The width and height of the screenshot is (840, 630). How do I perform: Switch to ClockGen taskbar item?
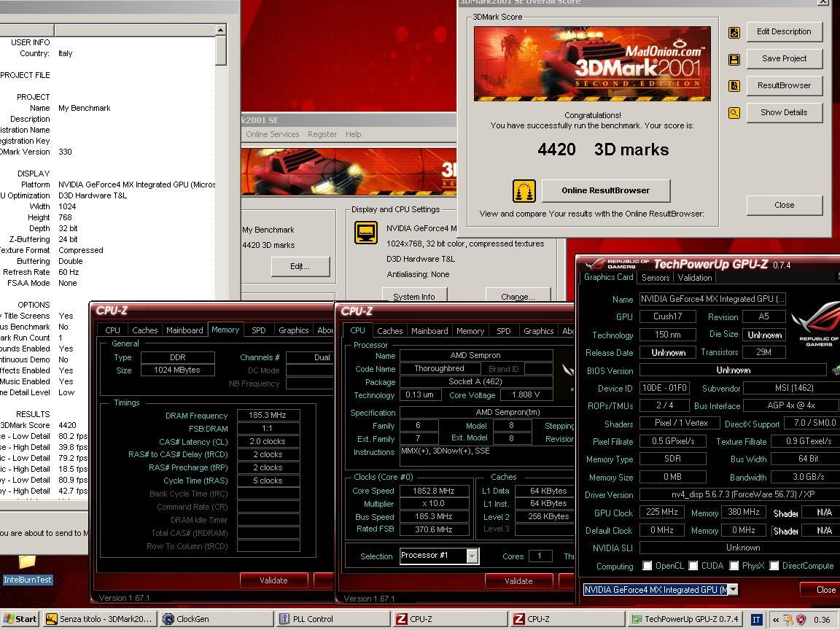tap(217, 619)
